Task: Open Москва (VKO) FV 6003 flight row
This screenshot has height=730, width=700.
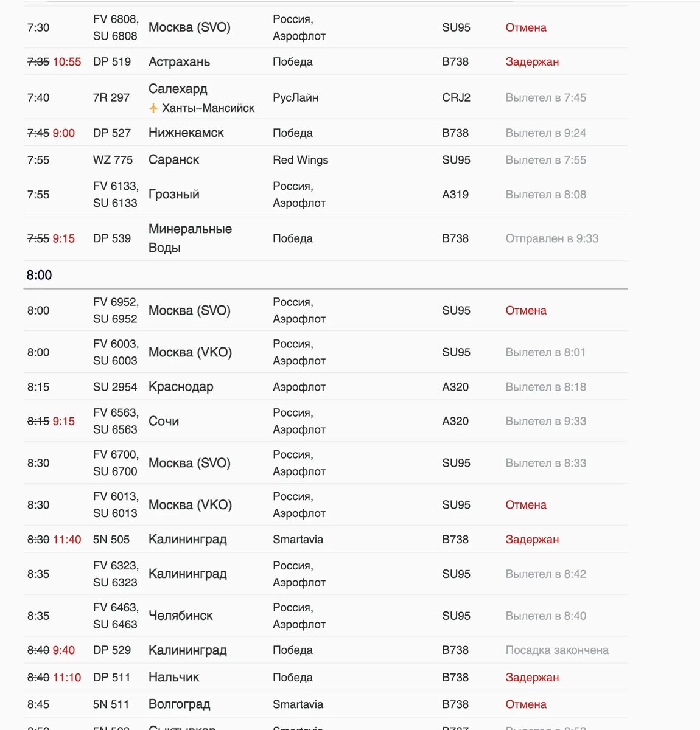Action: coord(326,352)
